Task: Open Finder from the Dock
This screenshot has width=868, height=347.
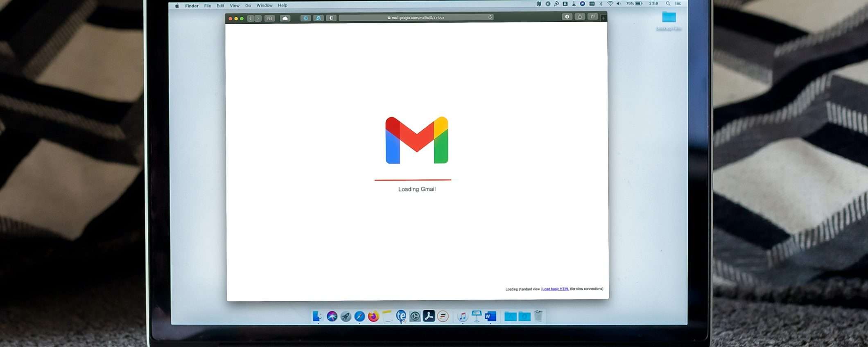Action: (x=318, y=316)
